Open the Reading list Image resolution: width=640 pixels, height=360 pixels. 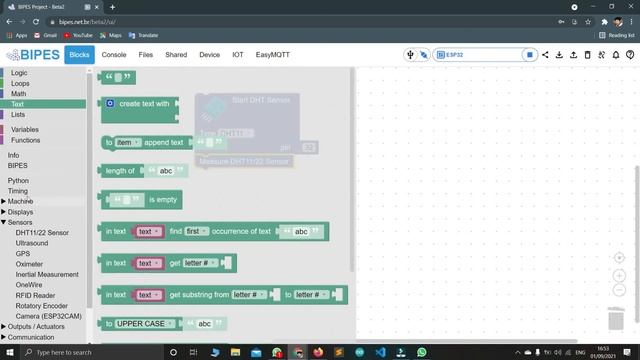pyautogui.click(x=617, y=36)
